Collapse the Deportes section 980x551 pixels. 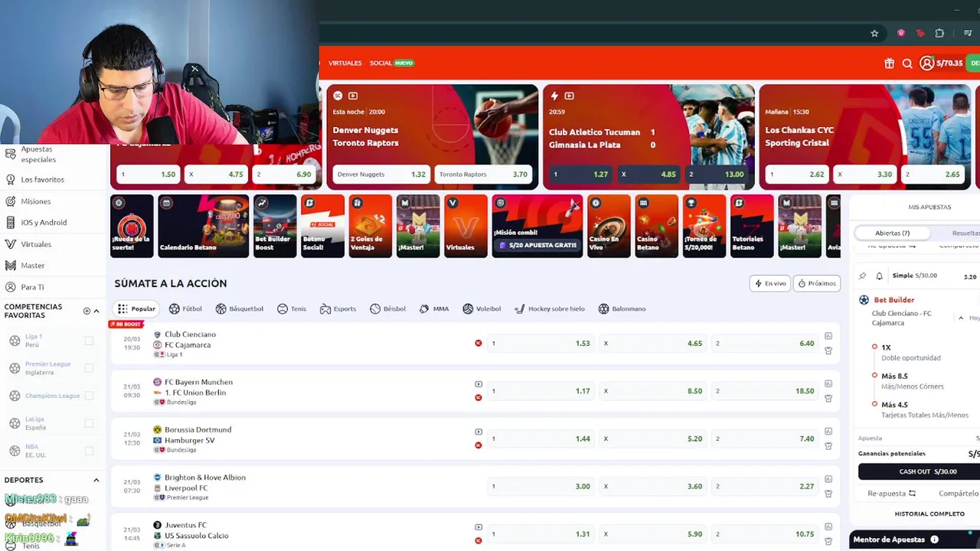point(96,480)
